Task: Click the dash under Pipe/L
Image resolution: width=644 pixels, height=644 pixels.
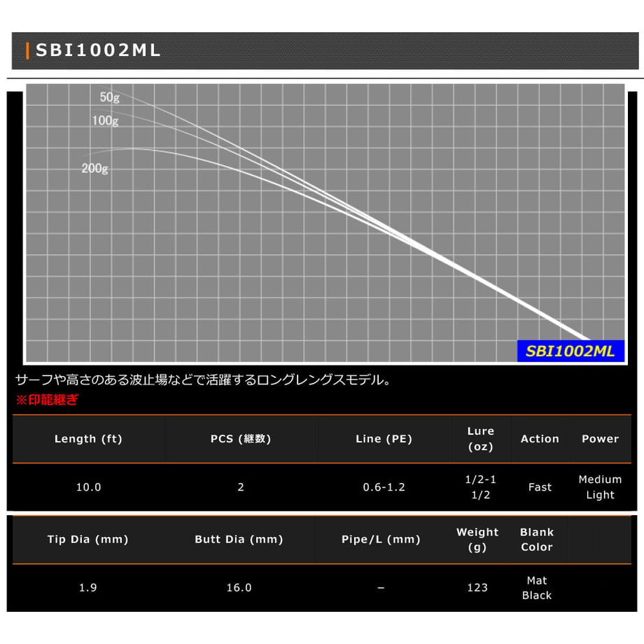Action: (381, 588)
